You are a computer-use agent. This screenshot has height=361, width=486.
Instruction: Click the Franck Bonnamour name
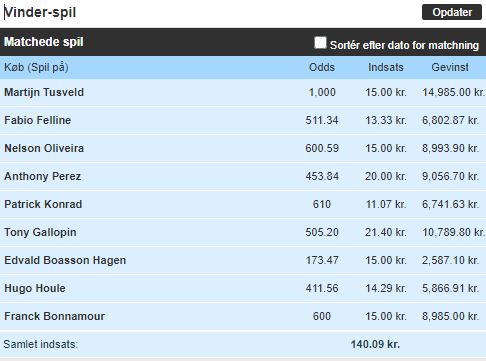tap(54, 316)
